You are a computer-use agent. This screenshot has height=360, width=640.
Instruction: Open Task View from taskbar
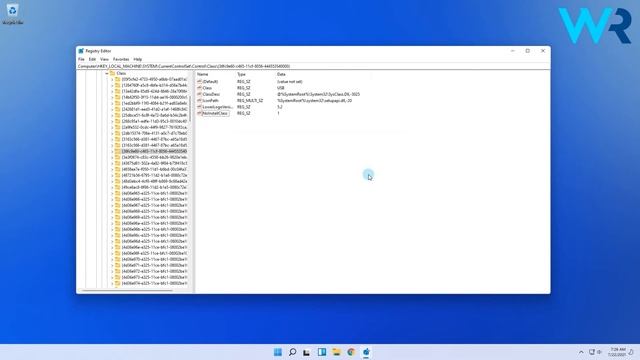[307, 352]
